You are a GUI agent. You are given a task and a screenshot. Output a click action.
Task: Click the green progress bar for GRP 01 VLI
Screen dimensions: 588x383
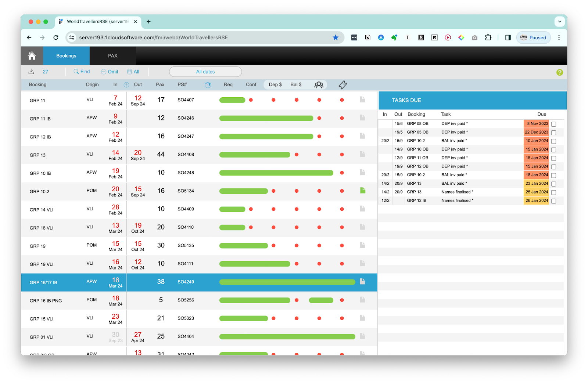coord(287,337)
